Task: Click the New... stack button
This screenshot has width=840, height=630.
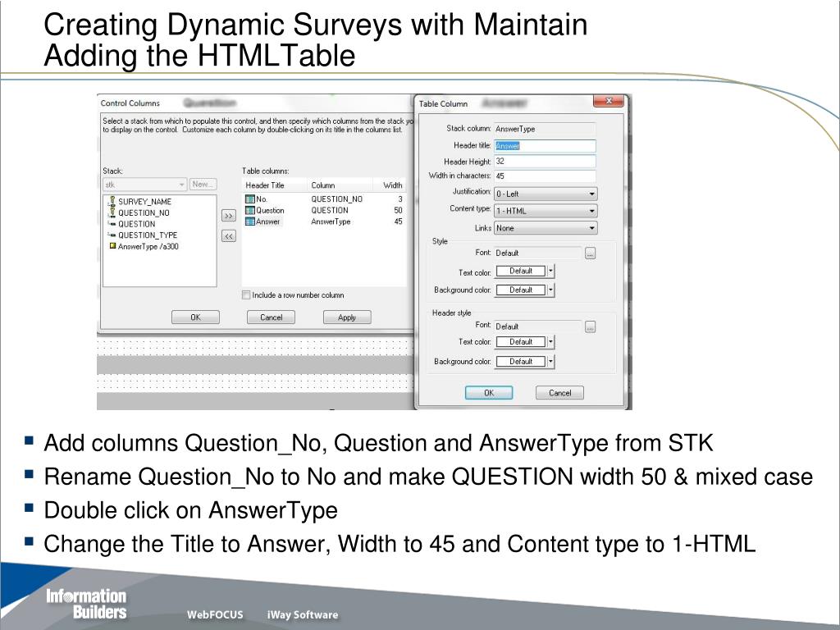Action: tap(203, 185)
